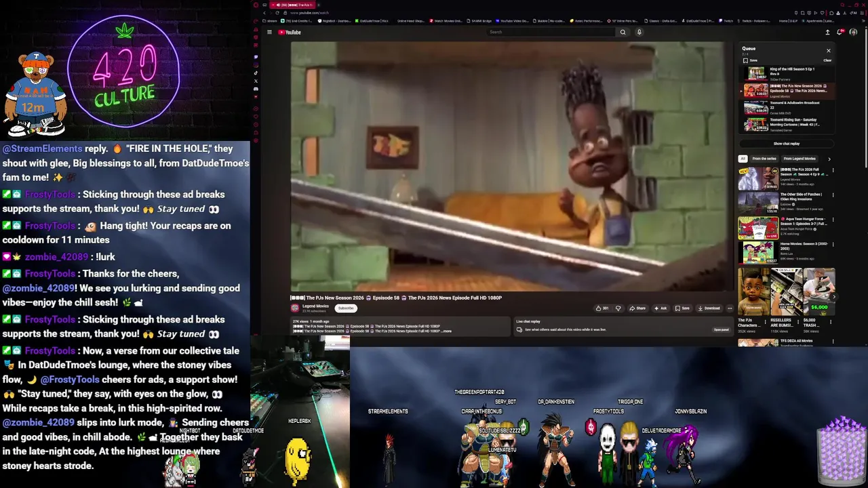Viewport: 868px width, 488px height.
Task: Click into the YouTube search field
Action: [x=551, y=32]
